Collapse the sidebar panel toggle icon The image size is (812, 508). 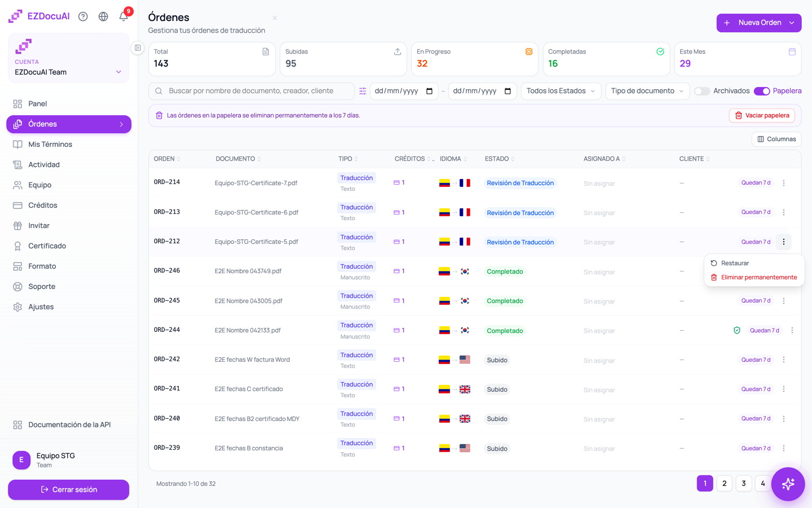[138, 48]
